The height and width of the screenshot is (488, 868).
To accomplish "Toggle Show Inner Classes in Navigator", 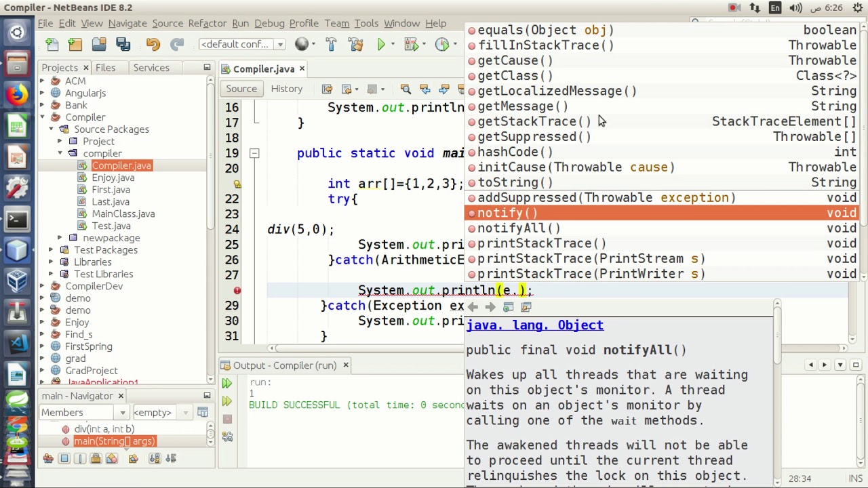I will click(x=111, y=459).
